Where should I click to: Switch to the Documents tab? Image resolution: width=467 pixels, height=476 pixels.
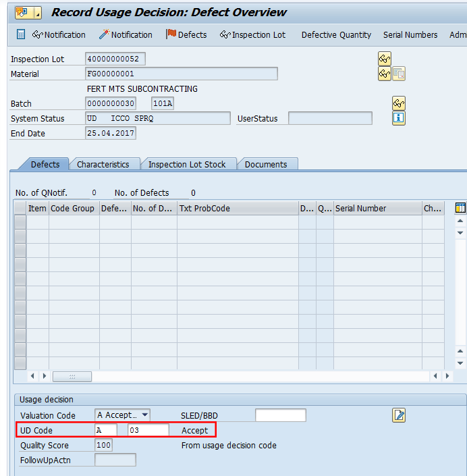click(x=266, y=164)
